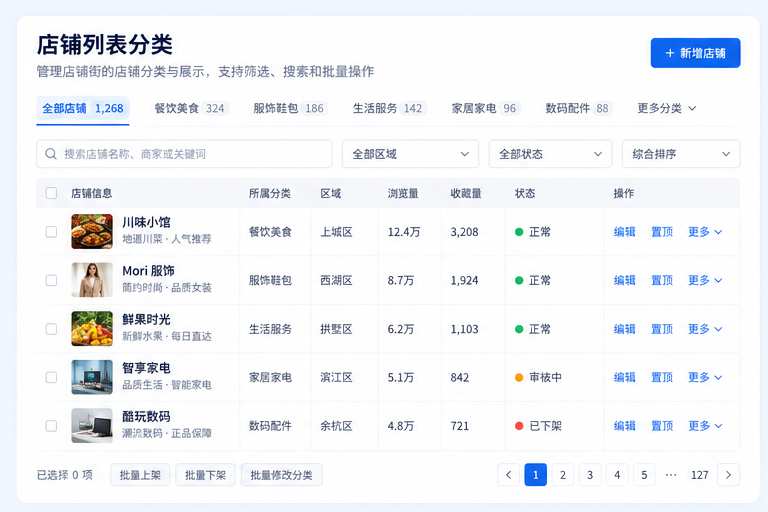768x512 pixels.
Task: Check the Mori 服饰 row checkbox
Action: [51, 280]
